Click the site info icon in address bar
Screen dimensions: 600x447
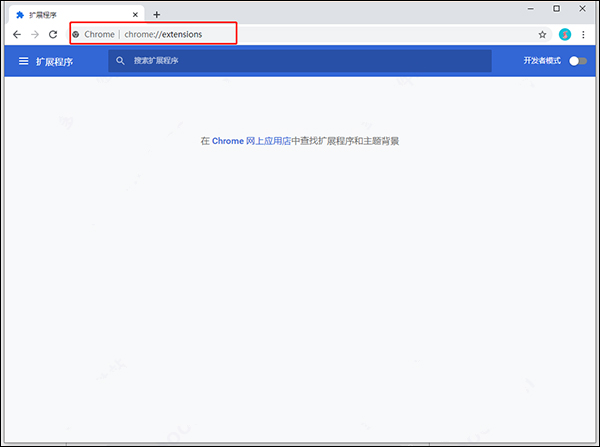tap(76, 34)
